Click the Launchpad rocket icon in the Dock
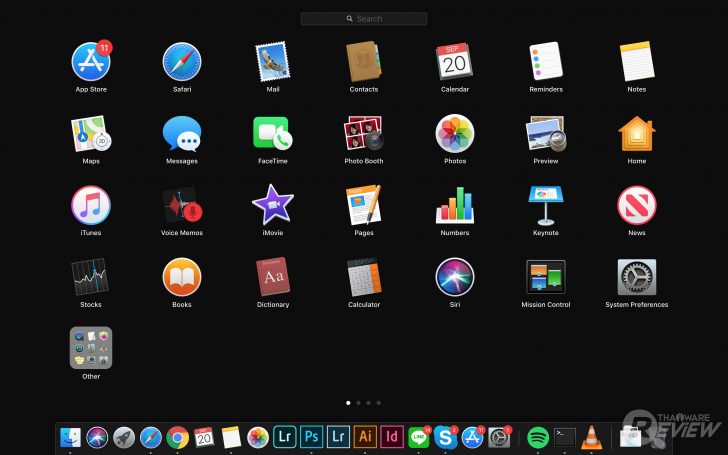The width and height of the screenshot is (728, 455). point(124,437)
